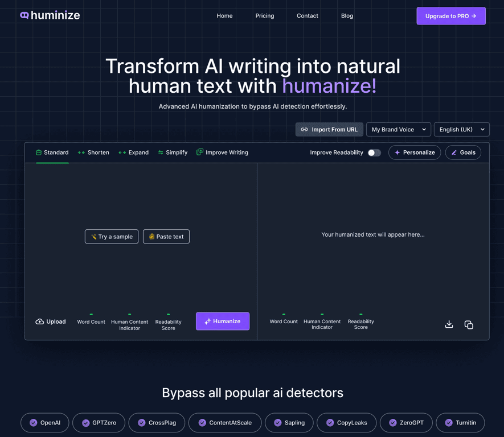Click the Try a sample button
The height and width of the screenshot is (437, 504).
pyautogui.click(x=111, y=236)
